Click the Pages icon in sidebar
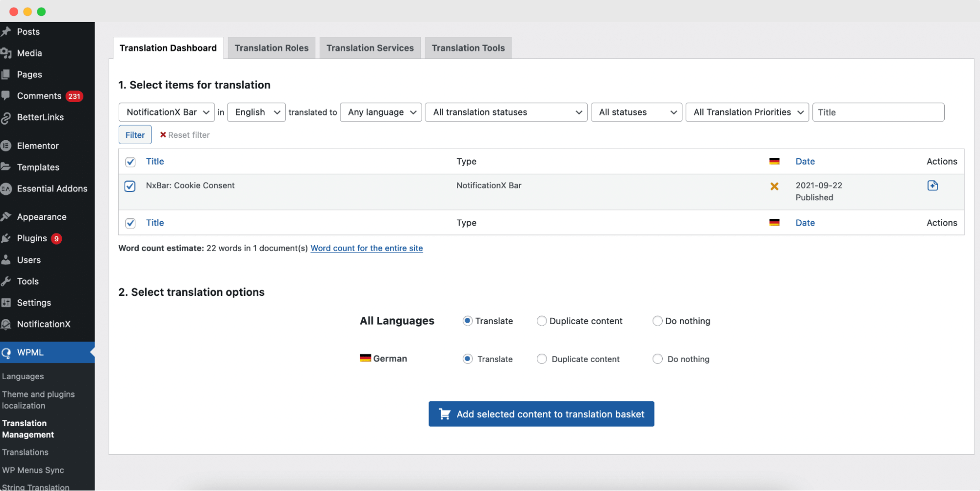 (6, 75)
